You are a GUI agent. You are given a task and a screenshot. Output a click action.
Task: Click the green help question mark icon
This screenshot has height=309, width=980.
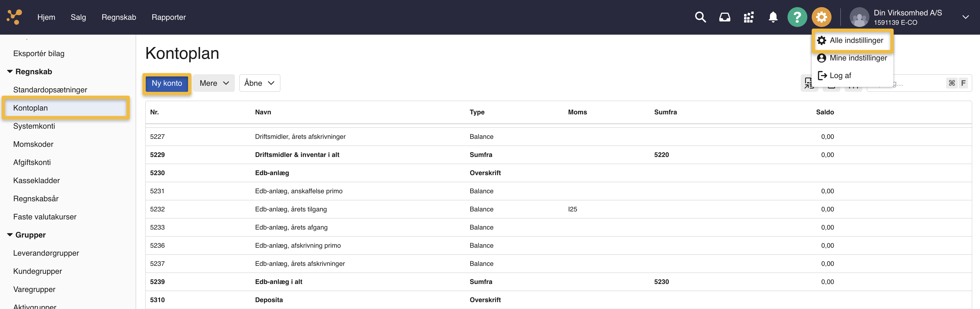point(797,17)
